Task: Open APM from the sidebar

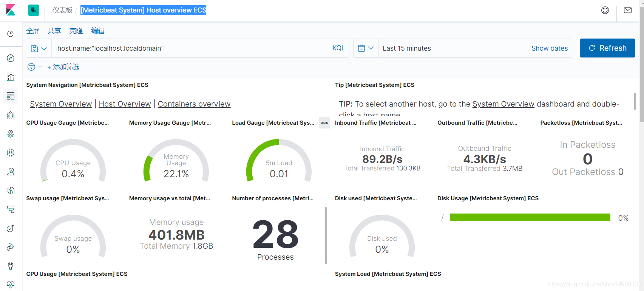Action: pyautogui.click(x=11, y=209)
